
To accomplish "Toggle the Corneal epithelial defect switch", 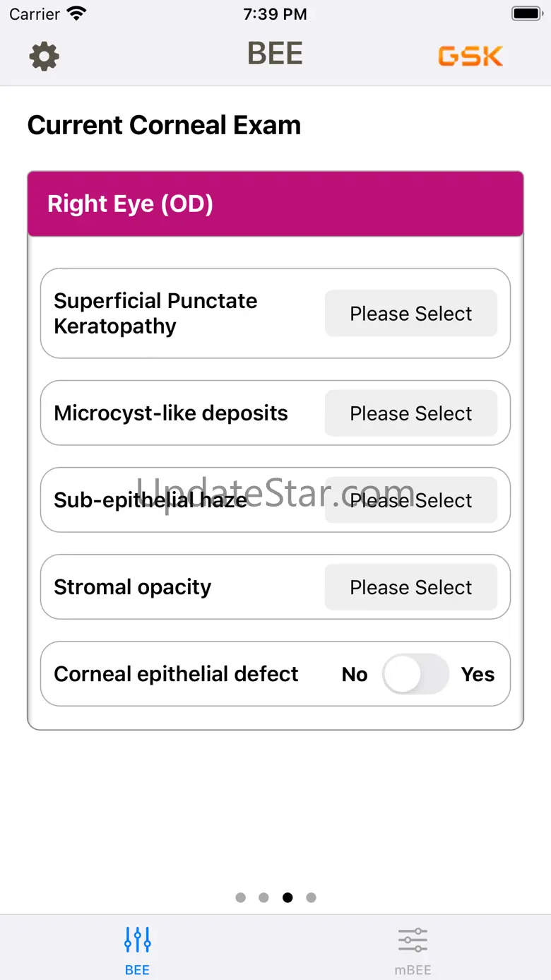I will (415, 674).
